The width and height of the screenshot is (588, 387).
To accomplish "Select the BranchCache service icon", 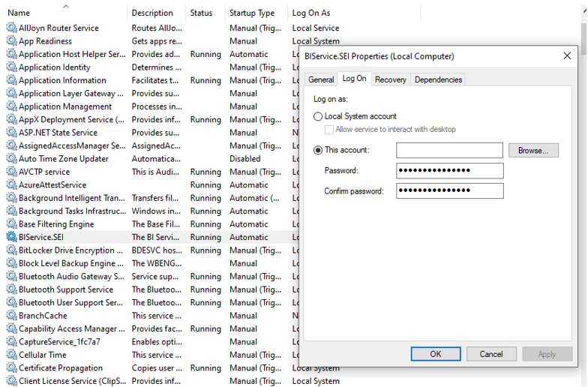I will (11, 316).
